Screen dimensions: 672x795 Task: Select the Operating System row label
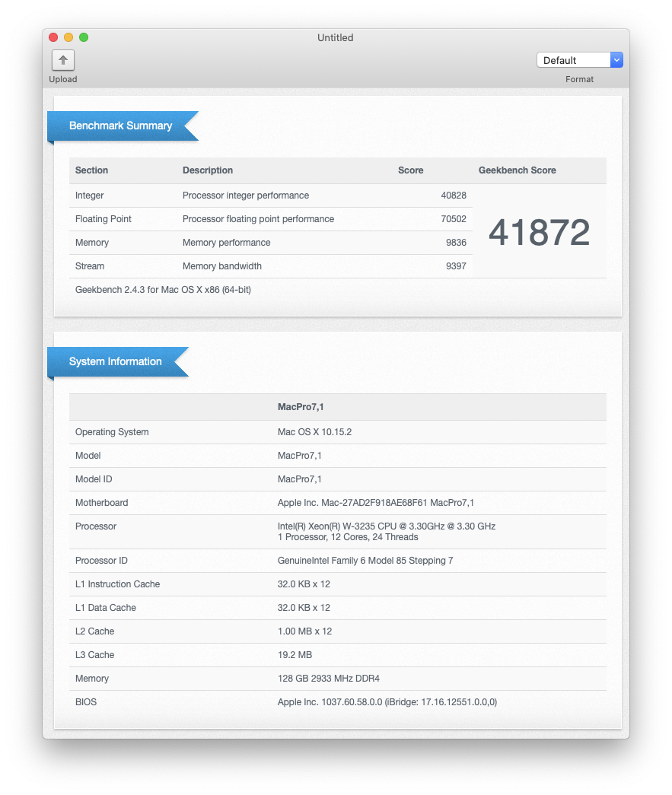pos(112,432)
